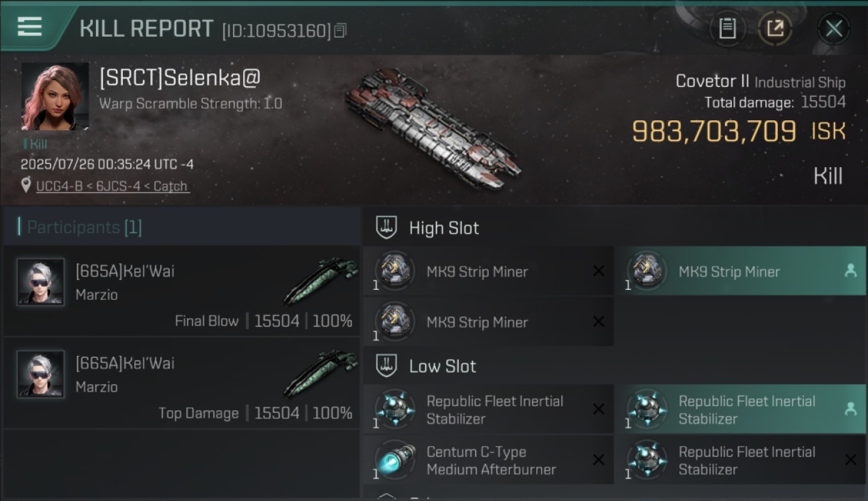Open the kill report clipboard icon

pyautogui.click(x=727, y=29)
